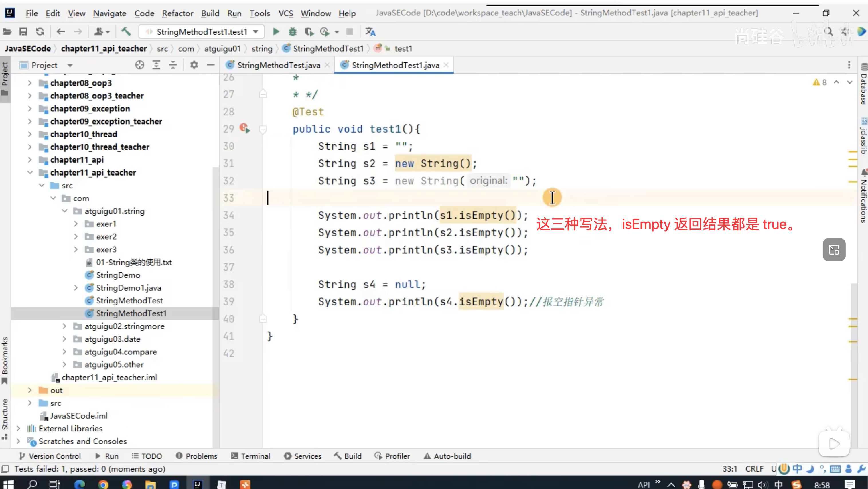Collapse the chapter11_api_teacher module

pyautogui.click(x=30, y=173)
